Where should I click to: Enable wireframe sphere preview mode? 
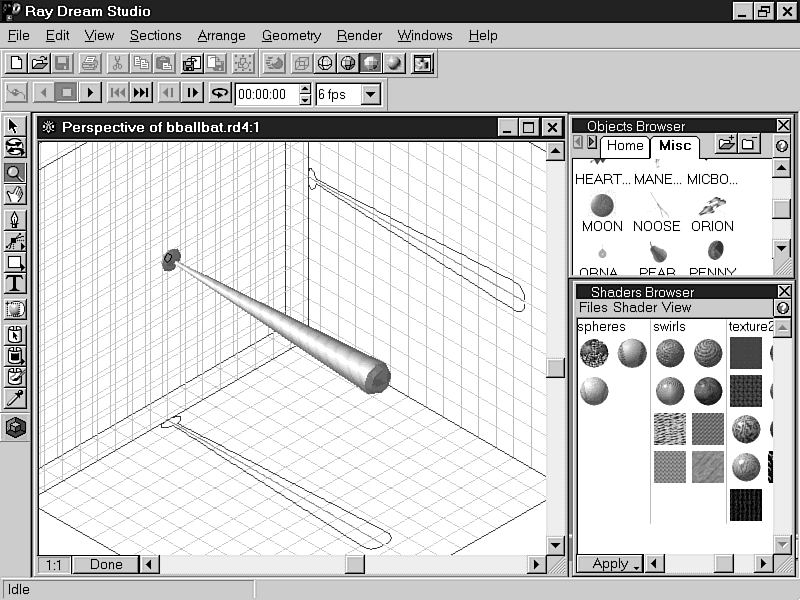pos(325,63)
